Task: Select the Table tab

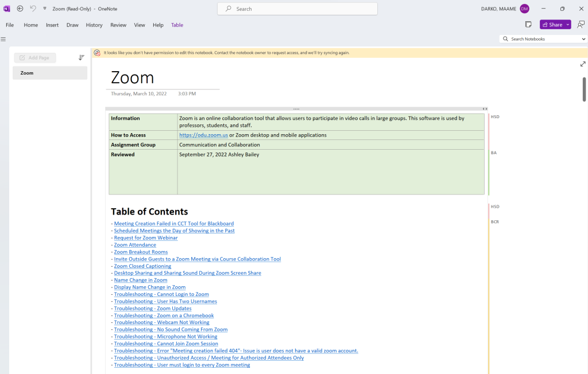Action: tap(177, 25)
